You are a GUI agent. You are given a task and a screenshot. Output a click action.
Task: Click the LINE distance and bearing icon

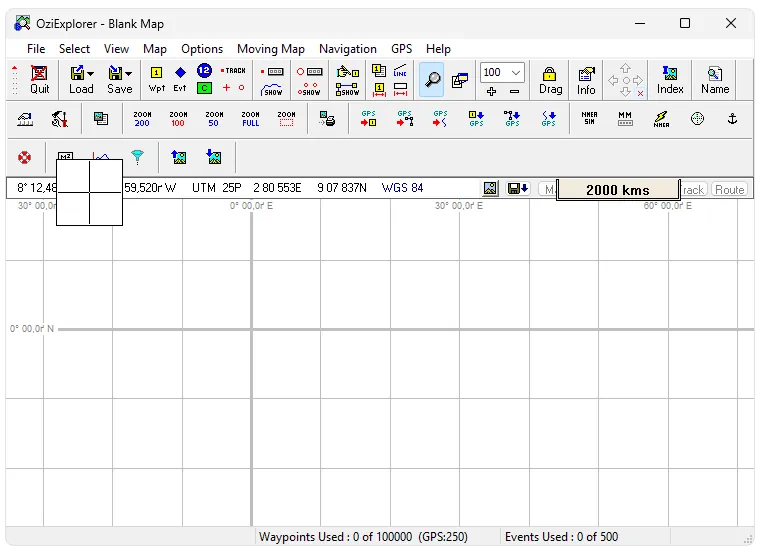click(400, 71)
